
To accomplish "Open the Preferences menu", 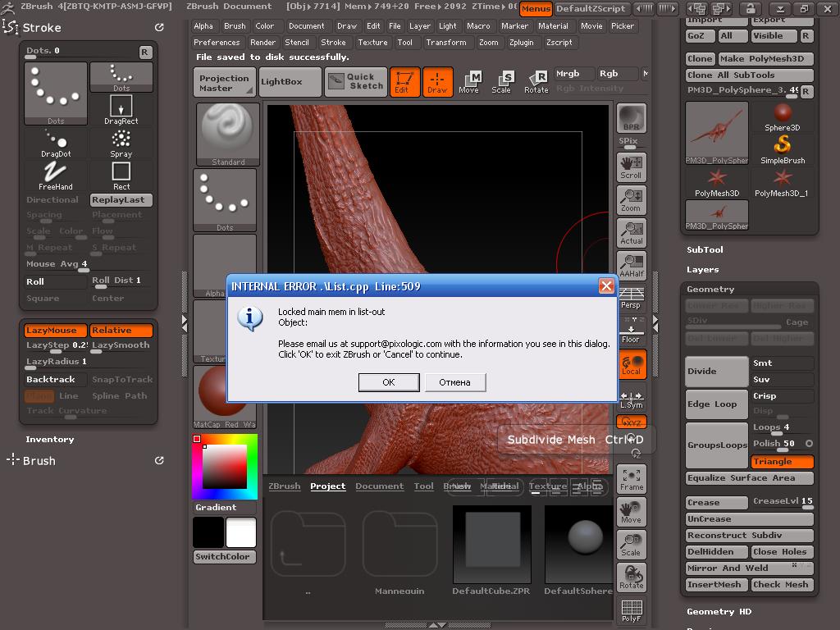I will (x=217, y=43).
